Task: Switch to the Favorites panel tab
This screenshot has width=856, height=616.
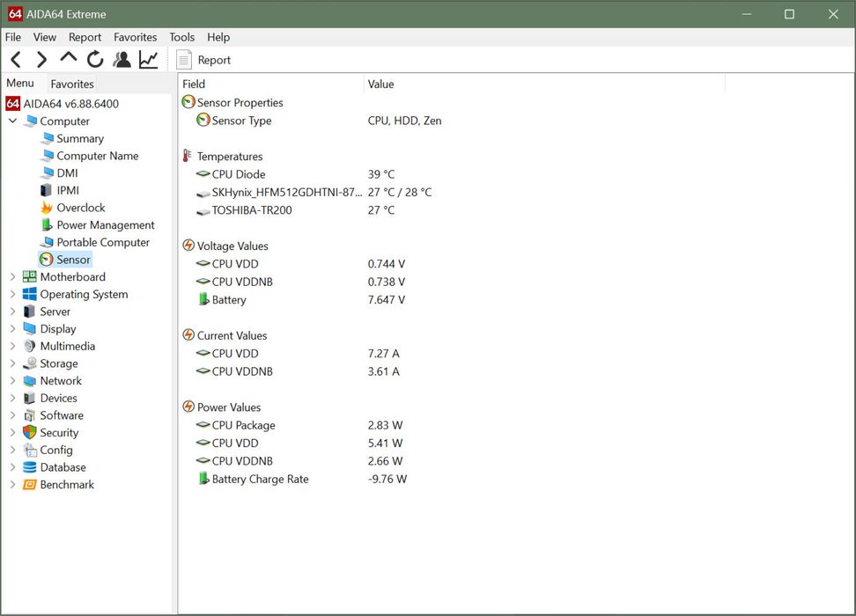Action: pyautogui.click(x=72, y=84)
